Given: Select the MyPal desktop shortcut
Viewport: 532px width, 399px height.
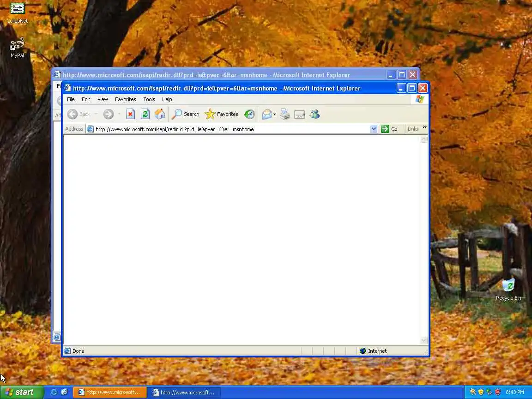Looking at the screenshot, I should point(17,48).
